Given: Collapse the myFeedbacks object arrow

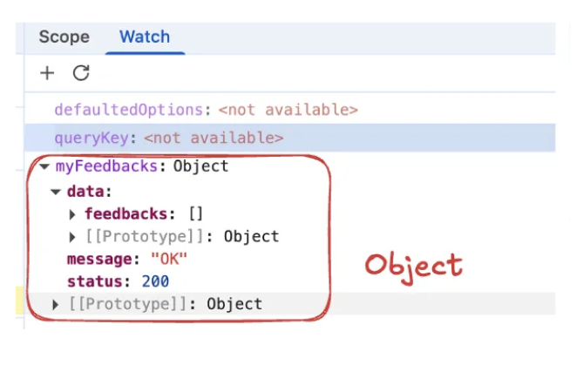Looking at the screenshot, I should click(x=44, y=166).
